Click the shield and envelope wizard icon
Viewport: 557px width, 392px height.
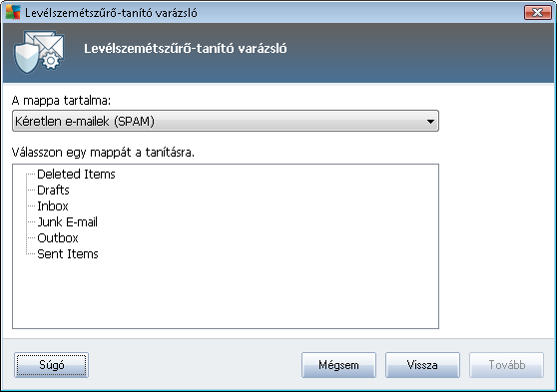coord(39,52)
